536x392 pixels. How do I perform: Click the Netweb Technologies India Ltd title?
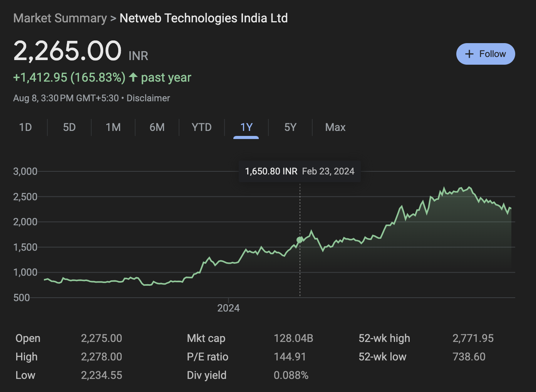tap(204, 18)
